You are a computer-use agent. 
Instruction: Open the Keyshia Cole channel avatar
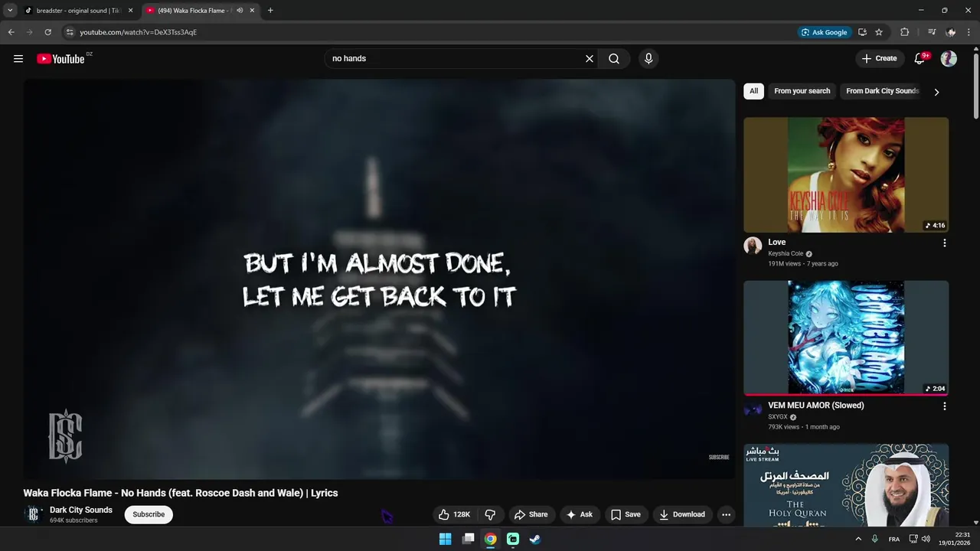point(753,245)
